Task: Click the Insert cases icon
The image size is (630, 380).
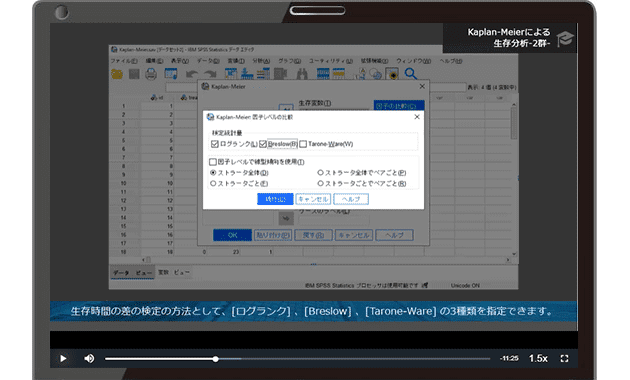Action: (x=323, y=74)
